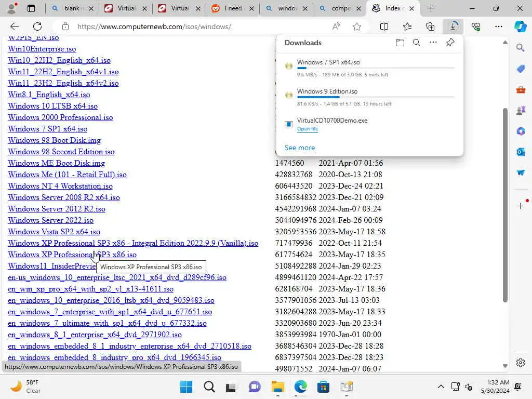The width and height of the screenshot is (532, 399).
Task: Open weather widget 58°F Clear
Action: point(25,387)
